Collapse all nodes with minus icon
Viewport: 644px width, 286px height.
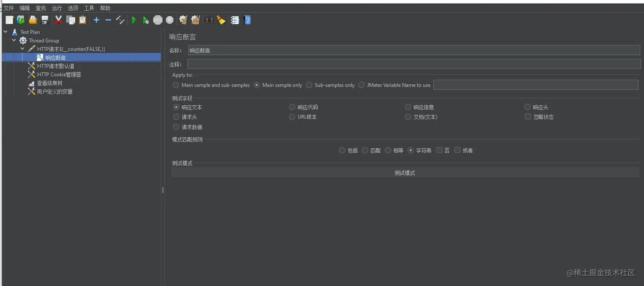108,20
